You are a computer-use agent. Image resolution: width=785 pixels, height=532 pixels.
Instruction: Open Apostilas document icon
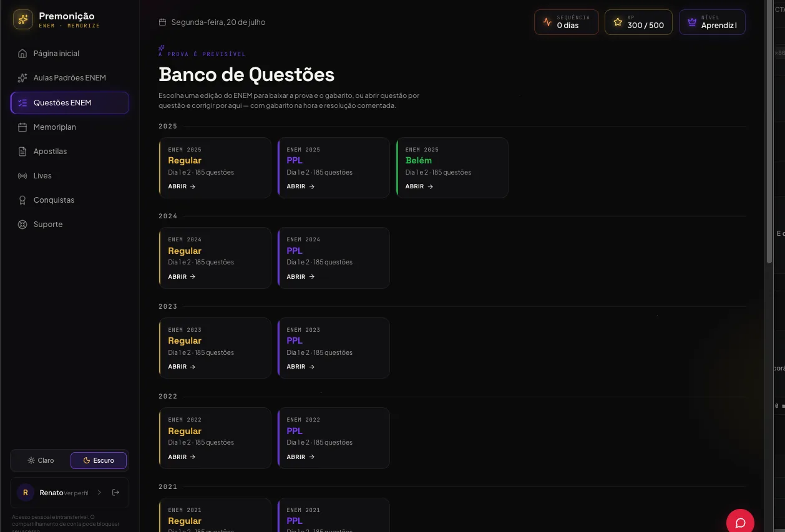click(22, 152)
